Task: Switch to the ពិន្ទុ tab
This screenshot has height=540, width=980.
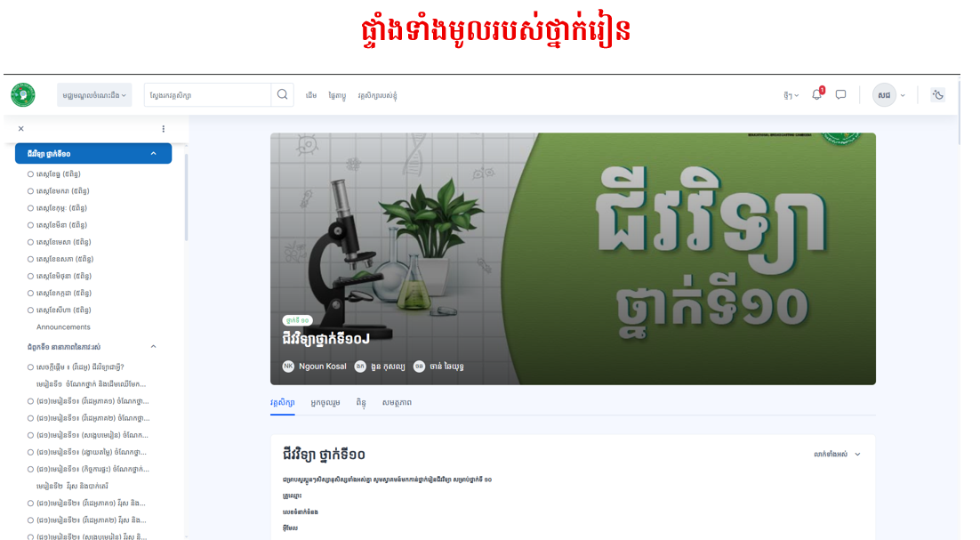Action: pyautogui.click(x=361, y=403)
